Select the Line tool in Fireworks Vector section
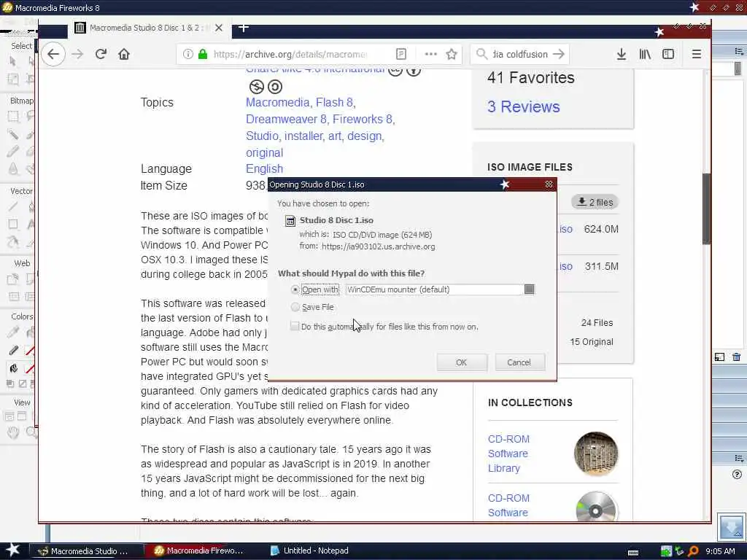This screenshot has width=747, height=560. (x=13, y=206)
